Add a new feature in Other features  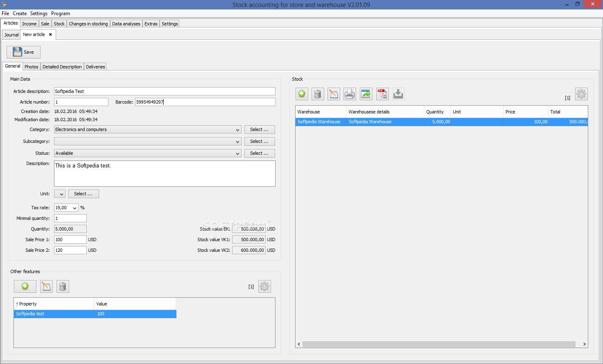(x=25, y=286)
